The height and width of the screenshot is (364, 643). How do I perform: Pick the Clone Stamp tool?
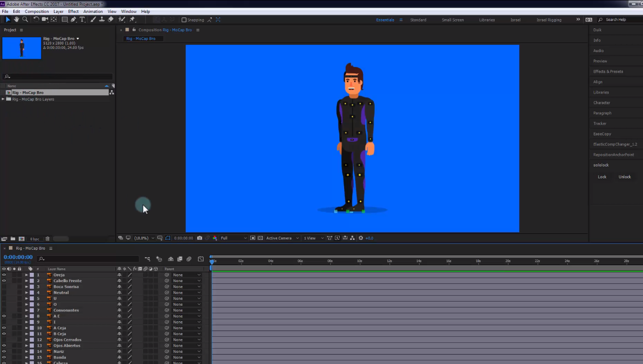pos(102,19)
